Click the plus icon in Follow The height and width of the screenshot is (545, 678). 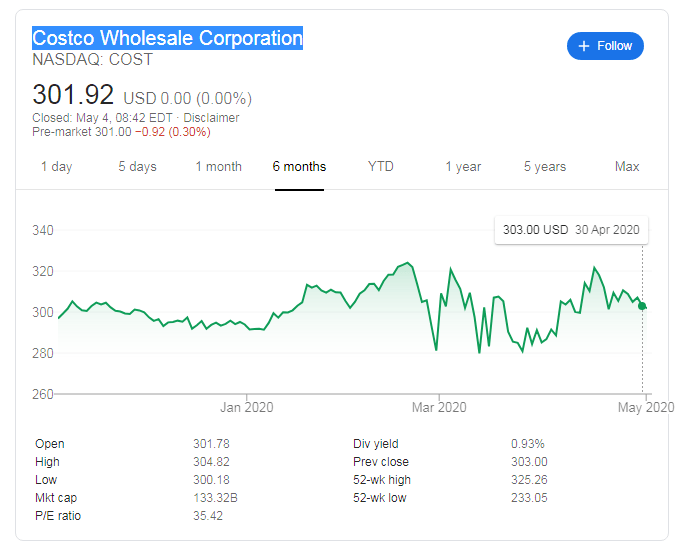584,46
